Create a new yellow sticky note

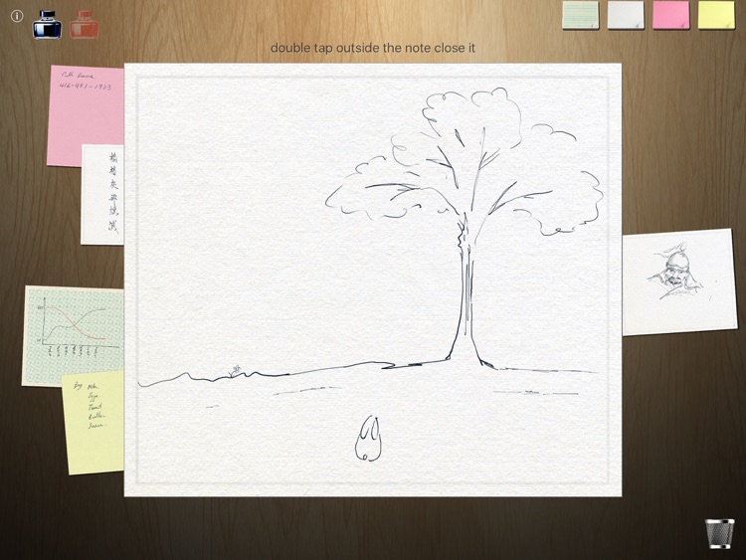coord(716,15)
